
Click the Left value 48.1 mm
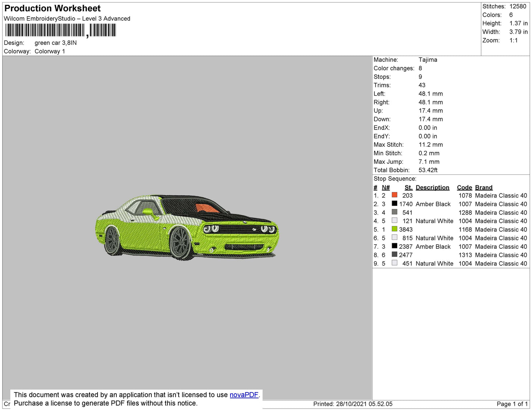[431, 94]
